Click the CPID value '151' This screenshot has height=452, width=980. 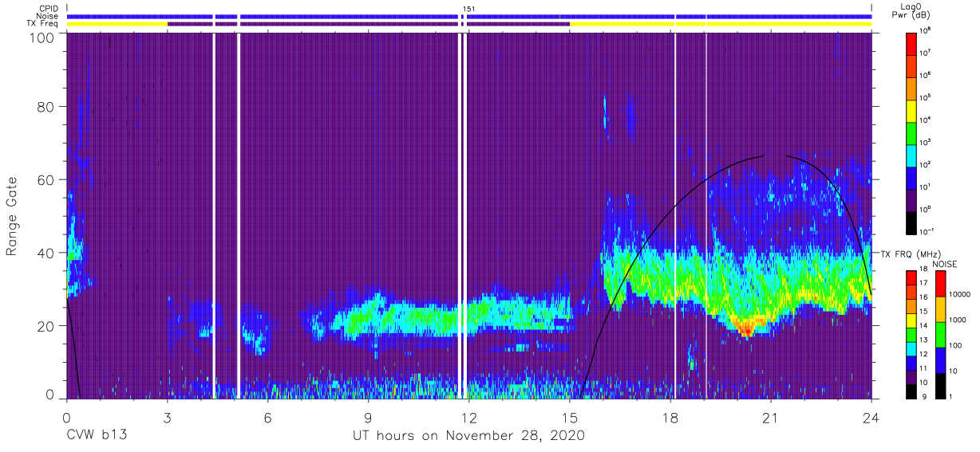[x=469, y=9]
